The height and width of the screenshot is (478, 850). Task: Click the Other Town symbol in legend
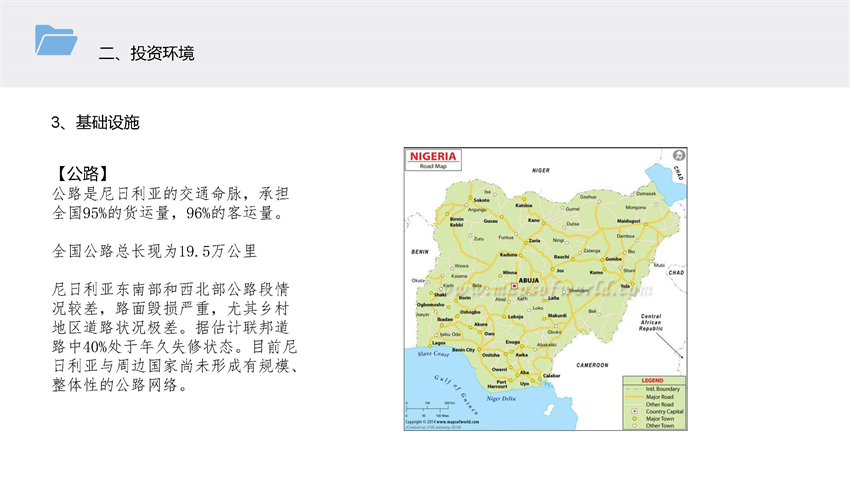click(635, 426)
